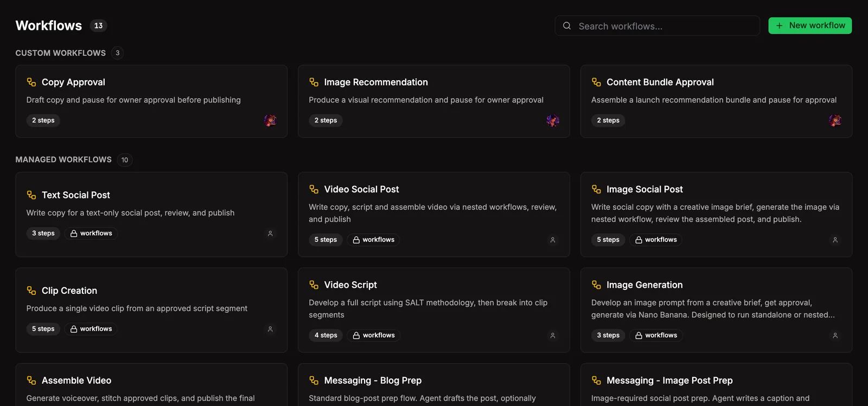Click owner avatar on Copy Approval card
This screenshot has height=406, width=868.
pyautogui.click(x=270, y=120)
